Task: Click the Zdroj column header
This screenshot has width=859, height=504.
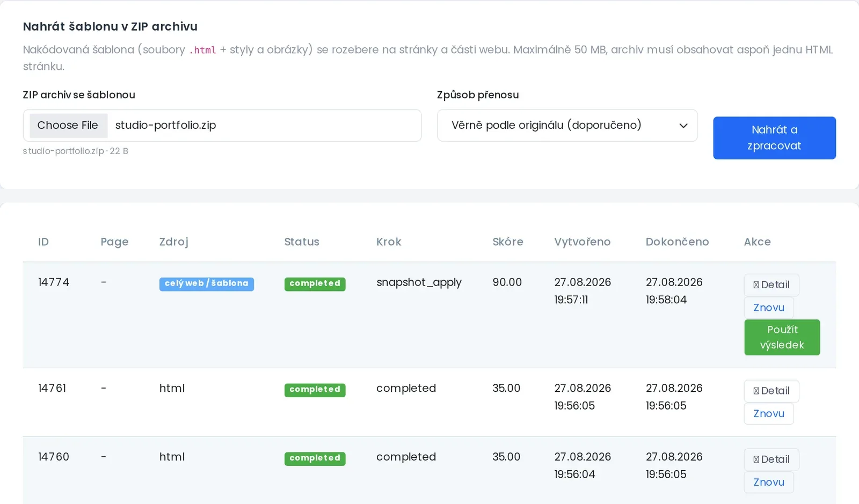Action: point(174,242)
